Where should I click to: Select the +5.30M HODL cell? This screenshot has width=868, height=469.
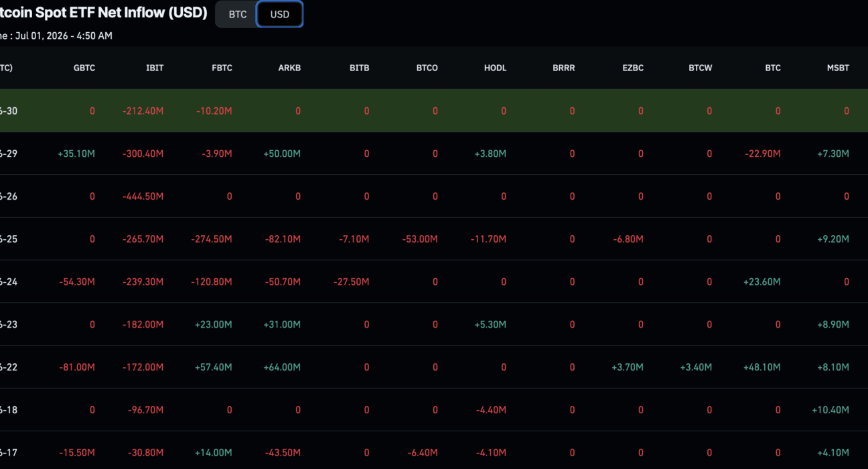pos(490,324)
